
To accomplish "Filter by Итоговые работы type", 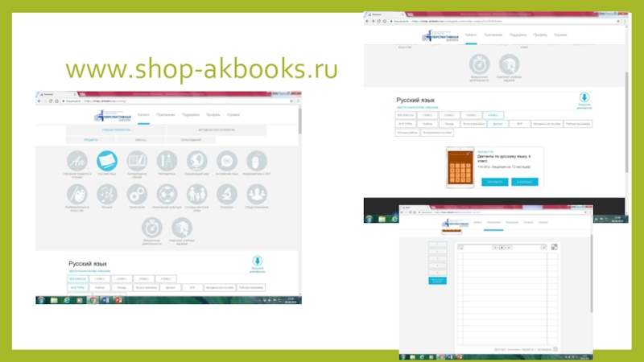I will coord(407,133).
